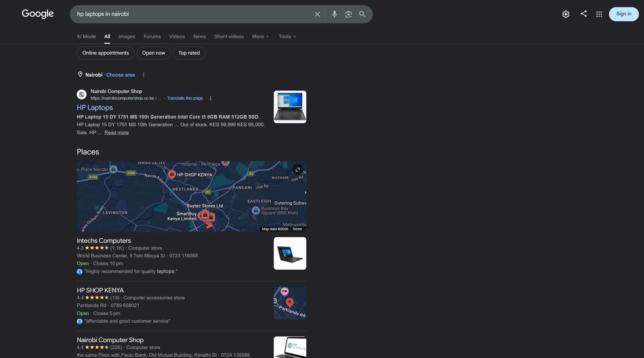644x358 pixels.
Task: Open location options next to Choose area
Action: (x=144, y=75)
